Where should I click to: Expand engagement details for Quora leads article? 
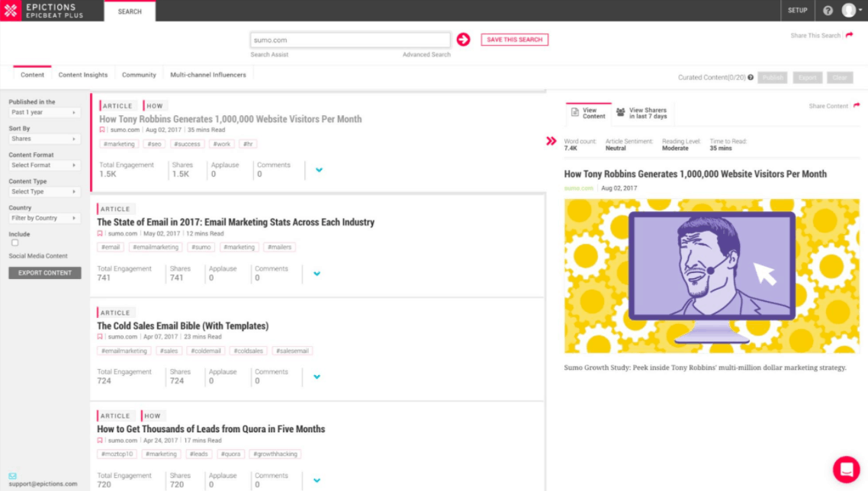317,480
